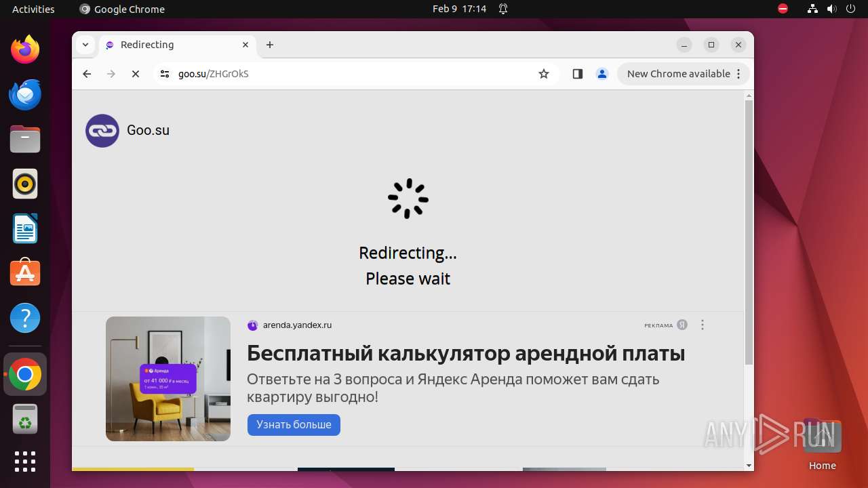This screenshot has width=868, height=488.
Task: Select the Redirecting tab
Action: pos(178,45)
